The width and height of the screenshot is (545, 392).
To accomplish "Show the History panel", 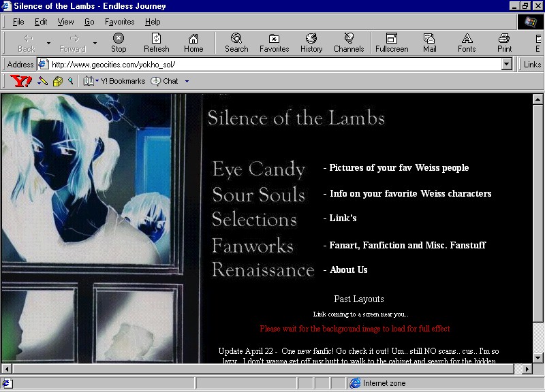I will click(x=311, y=43).
